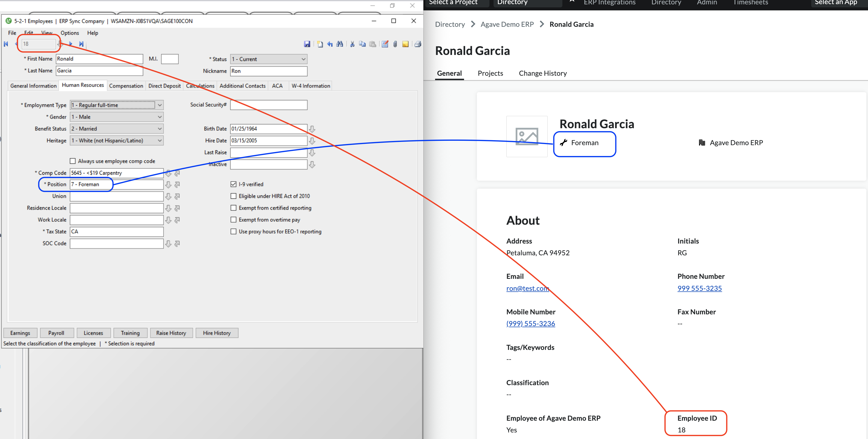Open the Training button
The image size is (868, 439).
(x=130, y=333)
